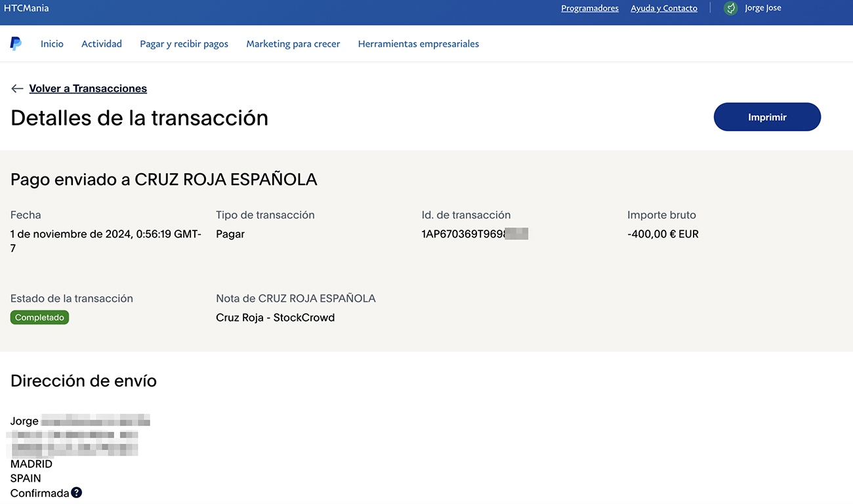Click the user avatar icon beside Jorge Jose
The width and height of the screenshot is (853, 504).
(x=730, y=9)
